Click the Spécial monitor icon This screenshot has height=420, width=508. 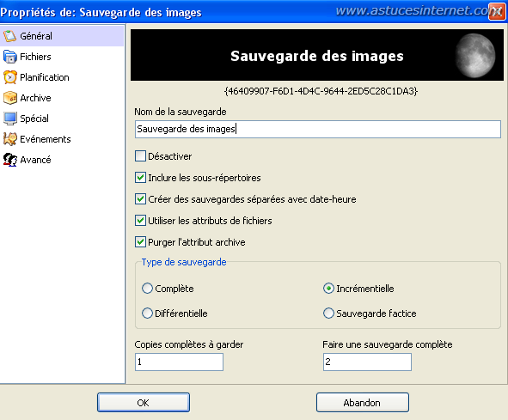[9, 119]
